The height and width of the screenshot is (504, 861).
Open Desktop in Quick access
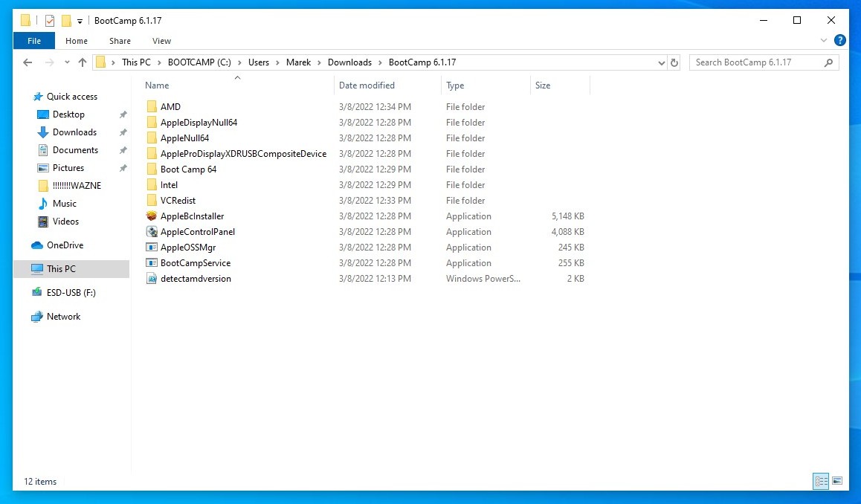pyautogui.click(x=68, y=114)
